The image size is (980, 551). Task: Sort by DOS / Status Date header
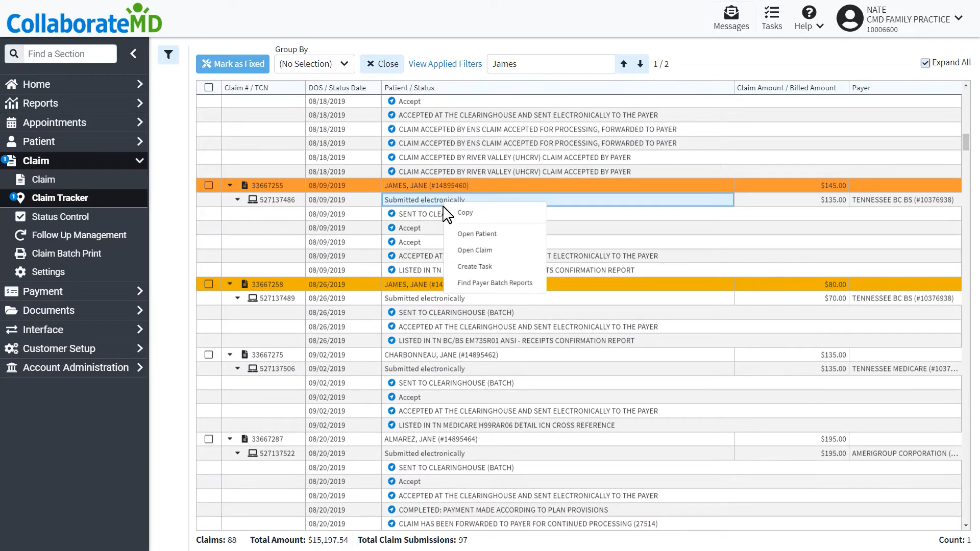[x=343, y=88]
